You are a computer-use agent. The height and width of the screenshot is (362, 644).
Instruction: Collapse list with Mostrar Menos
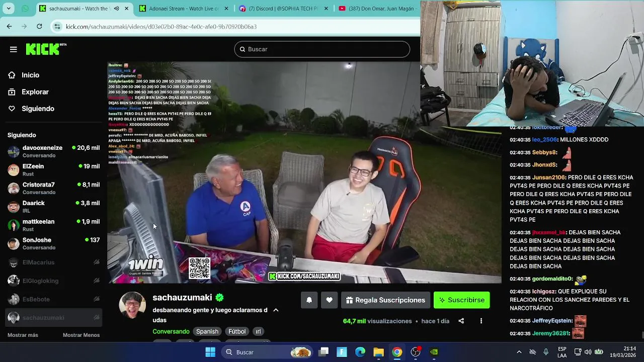[x=81, y=335]
